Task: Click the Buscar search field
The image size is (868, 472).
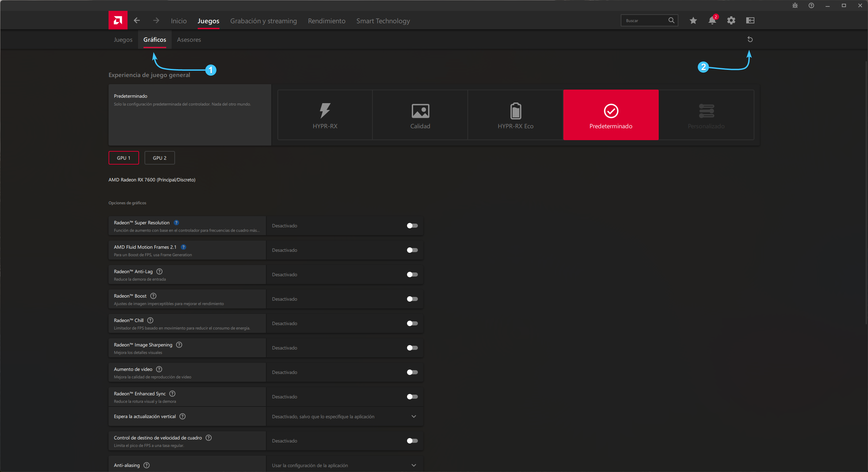Action: [x=649, y=20]
